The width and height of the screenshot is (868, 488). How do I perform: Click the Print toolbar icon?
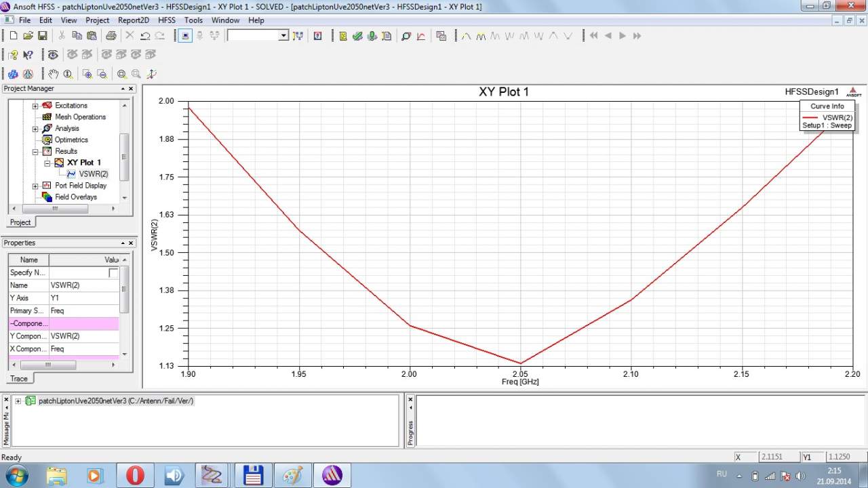click(111, 36)
